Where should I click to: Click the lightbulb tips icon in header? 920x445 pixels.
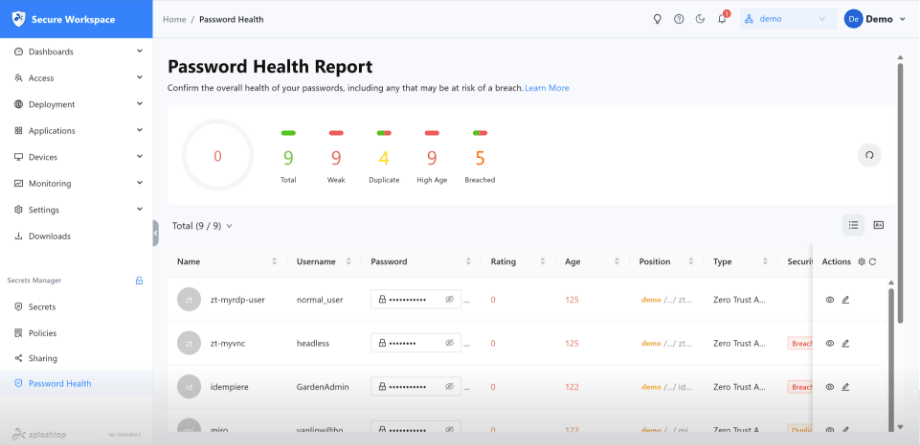click(657, 19)
